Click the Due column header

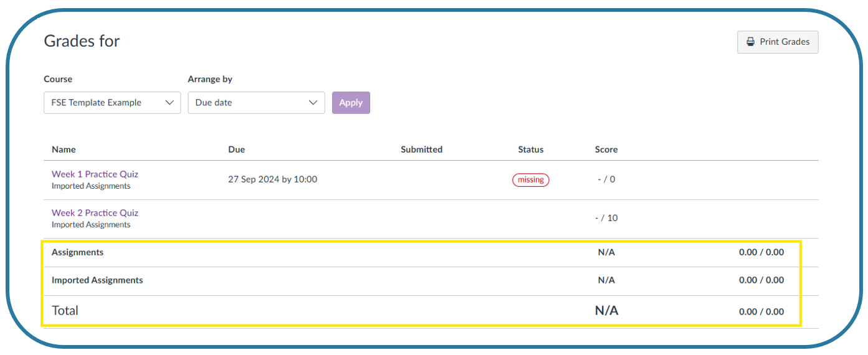tap(236, 149)
